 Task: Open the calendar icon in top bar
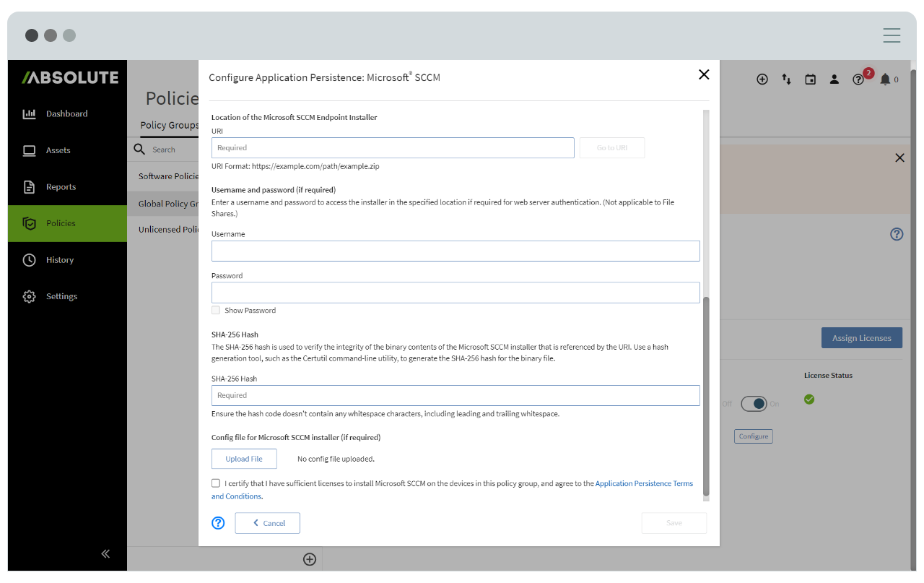point(810,79)
